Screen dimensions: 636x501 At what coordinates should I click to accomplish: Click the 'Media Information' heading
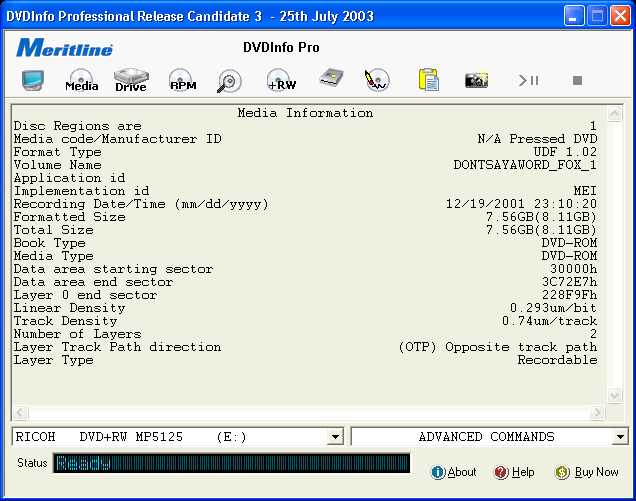(305, 113)
